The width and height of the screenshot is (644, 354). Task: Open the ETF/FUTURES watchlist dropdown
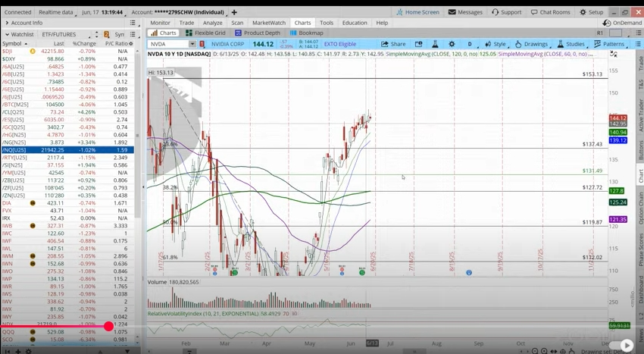click(64, 35)
